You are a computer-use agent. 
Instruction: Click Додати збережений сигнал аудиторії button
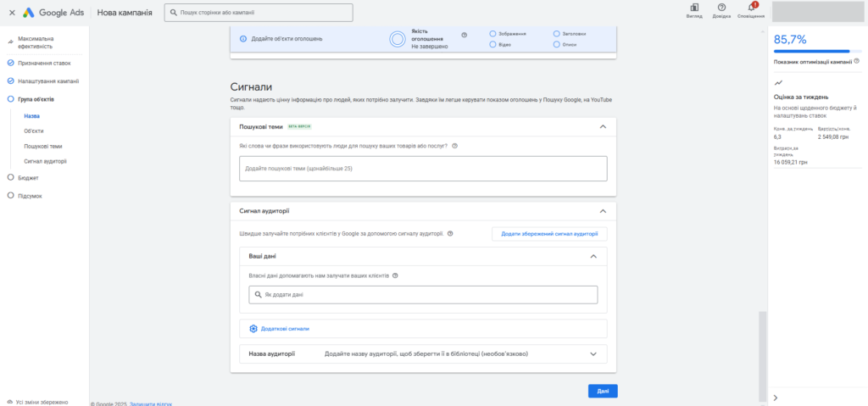click(x=548, y=234)
